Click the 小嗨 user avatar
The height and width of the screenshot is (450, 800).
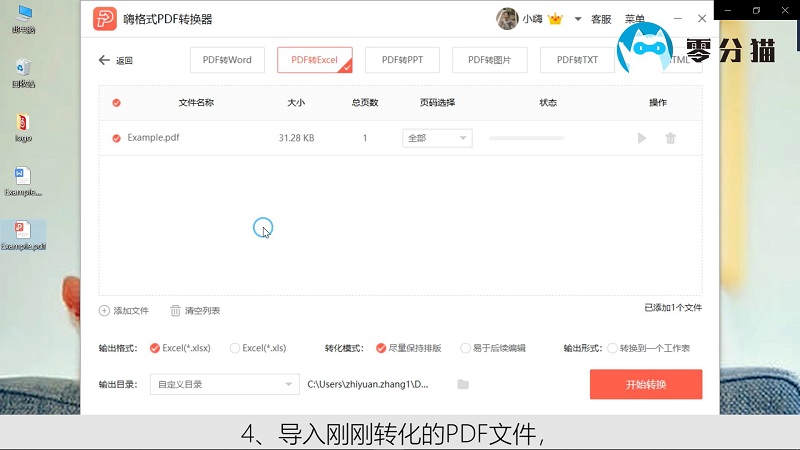point(507,19)
